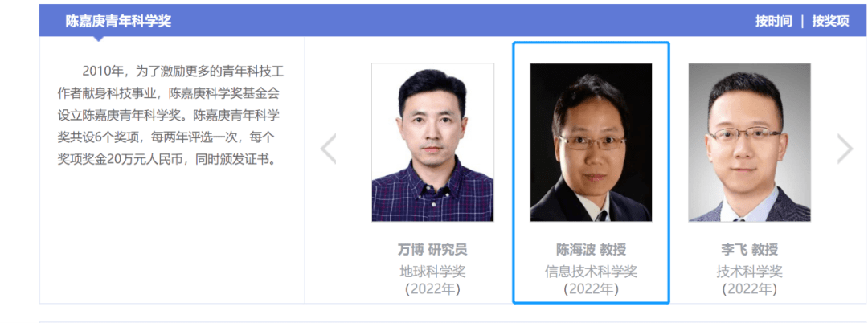View the portrait photo above 李飞 教授

[750, 142]
